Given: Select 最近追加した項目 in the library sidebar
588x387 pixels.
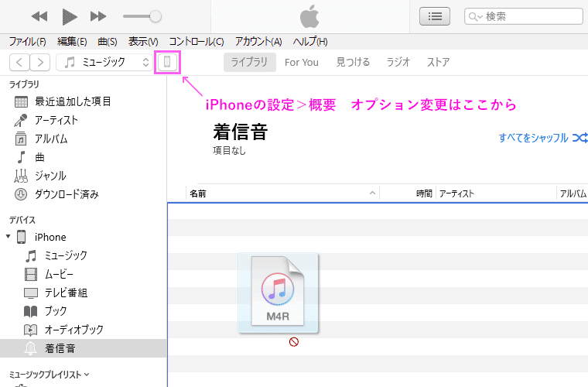Looking at the screenshot, I should point(73,101).
